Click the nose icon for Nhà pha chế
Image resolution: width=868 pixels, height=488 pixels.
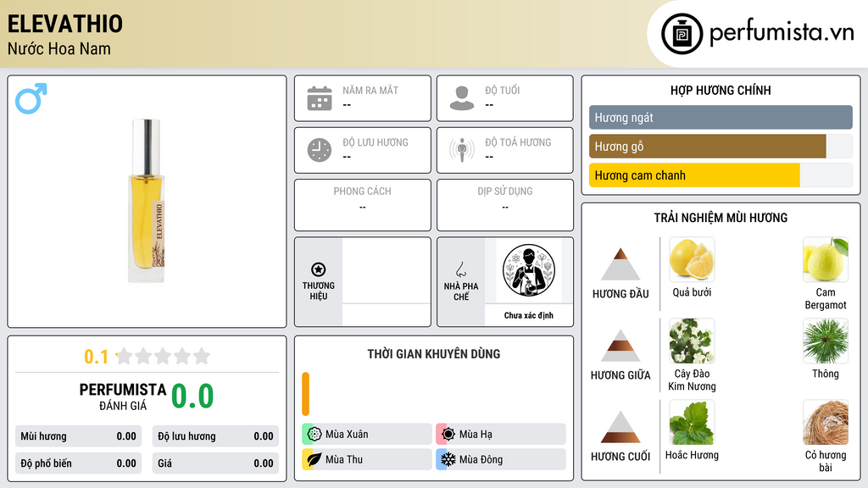pyautogui.click(x=460, y=269)
